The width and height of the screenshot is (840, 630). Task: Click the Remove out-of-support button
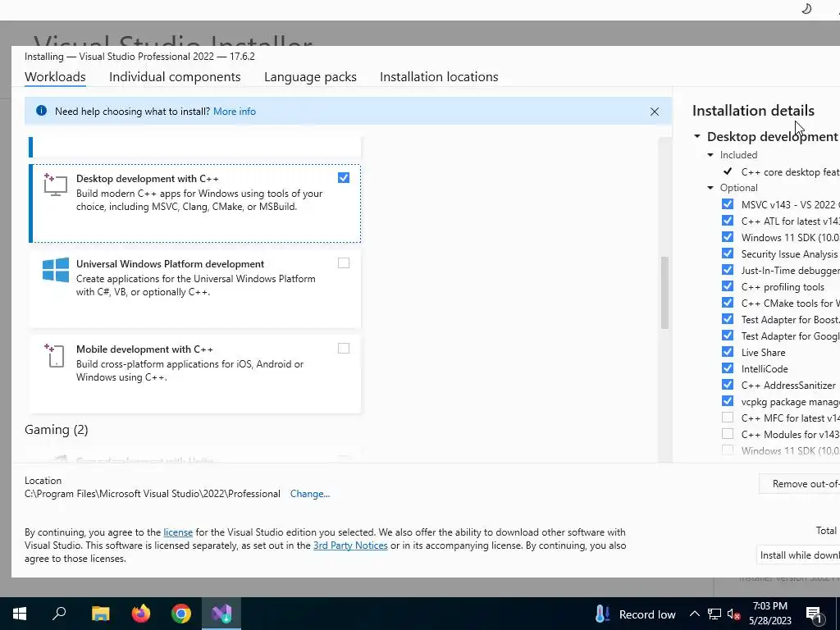[800, 484]
